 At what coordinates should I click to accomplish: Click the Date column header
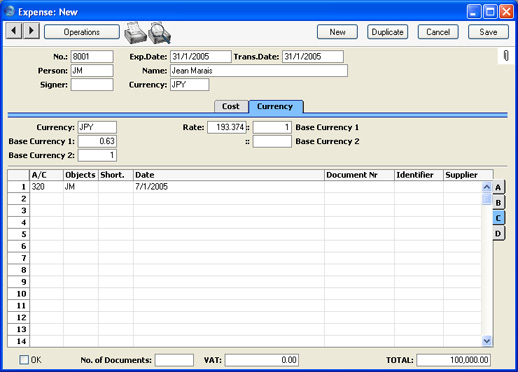[229, 175]
